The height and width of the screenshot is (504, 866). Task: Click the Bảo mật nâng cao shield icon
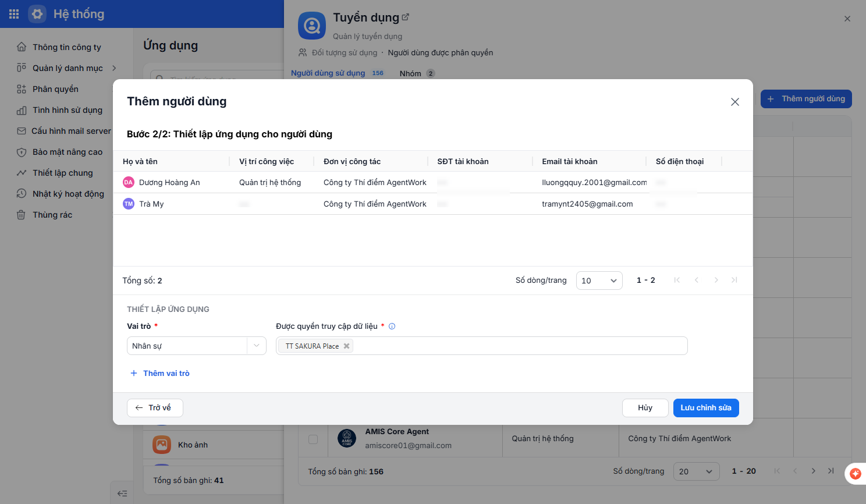click(22, 152)
